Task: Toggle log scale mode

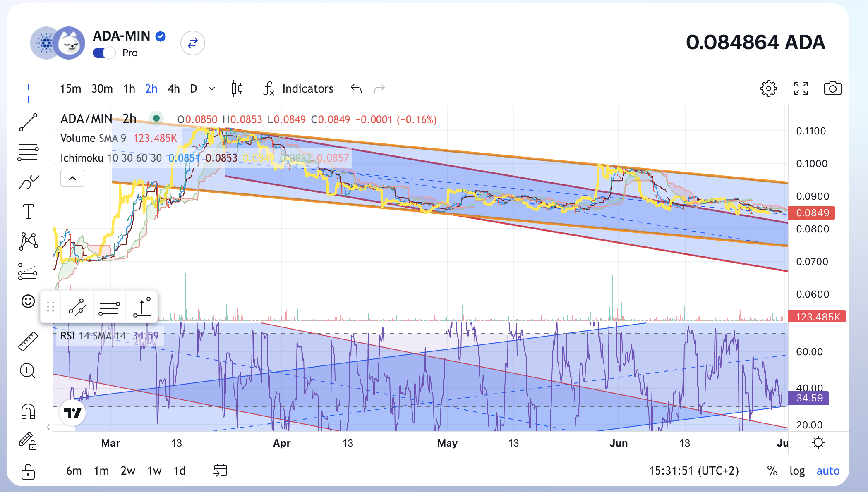Action: pyautogui.click(x=797, y=471)
